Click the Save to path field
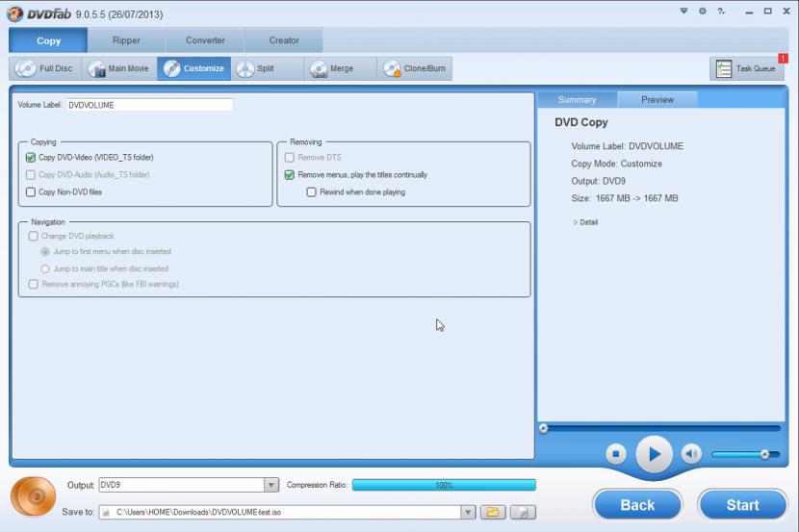This screenshot has width=799, height=532. [x=280, y=512]
